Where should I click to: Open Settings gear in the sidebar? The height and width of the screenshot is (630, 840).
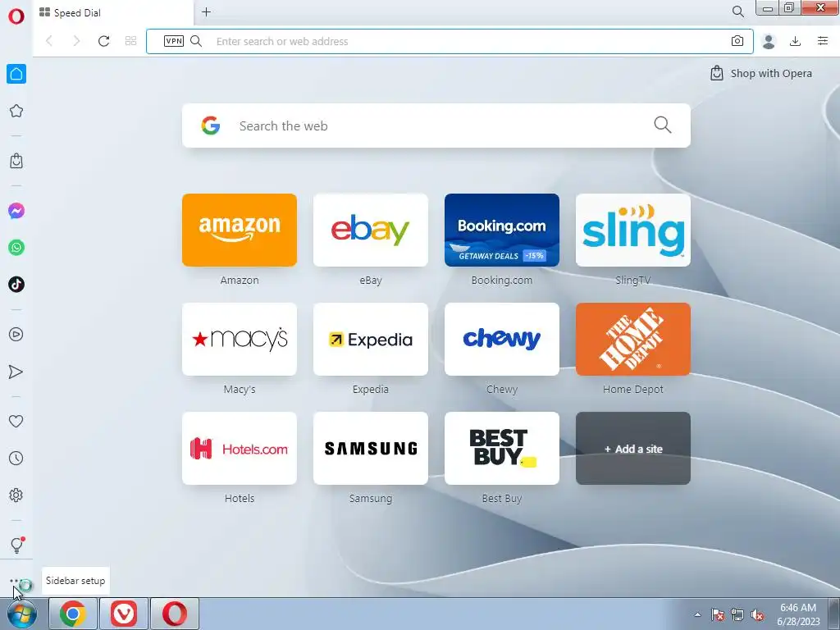coord(16,495)
